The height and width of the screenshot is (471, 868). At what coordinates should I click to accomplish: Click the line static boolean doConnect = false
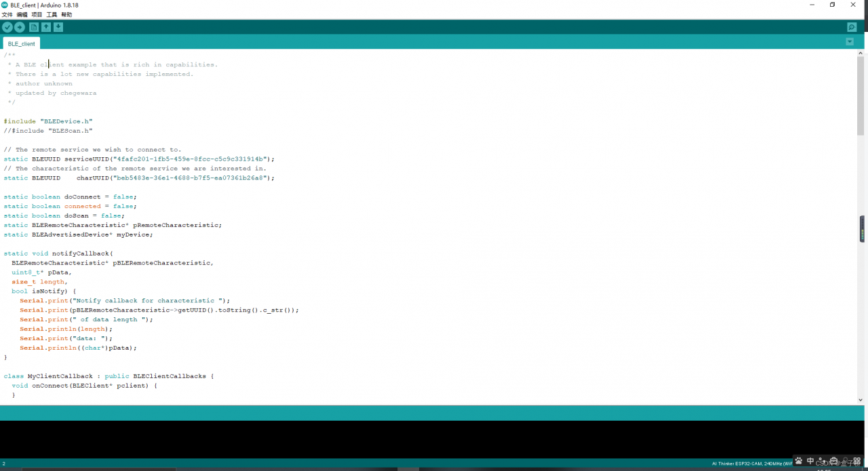tap(70, 197)
